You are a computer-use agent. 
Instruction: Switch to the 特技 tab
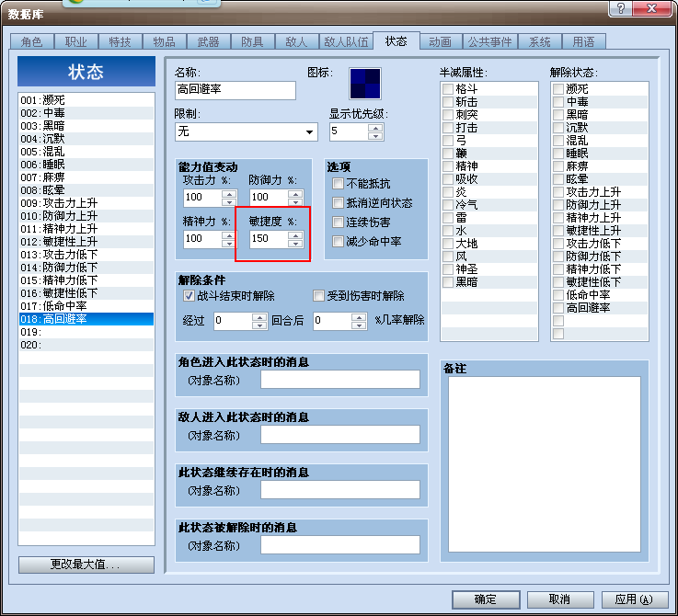point(120,42)
